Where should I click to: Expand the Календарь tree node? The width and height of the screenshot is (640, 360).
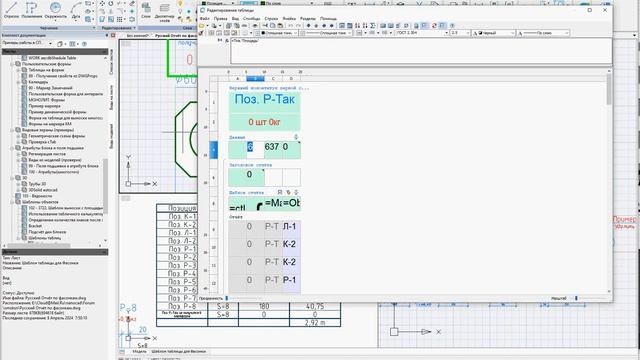18,82
